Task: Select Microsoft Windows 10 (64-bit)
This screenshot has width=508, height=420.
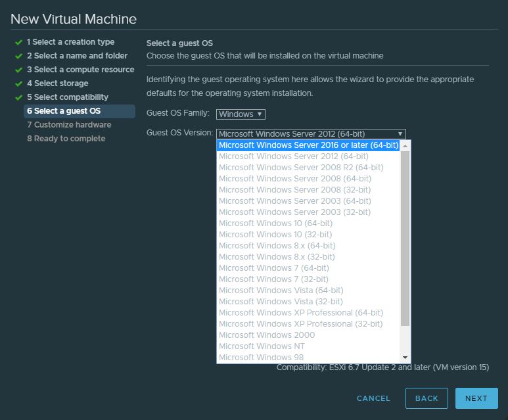Action: 308,223
